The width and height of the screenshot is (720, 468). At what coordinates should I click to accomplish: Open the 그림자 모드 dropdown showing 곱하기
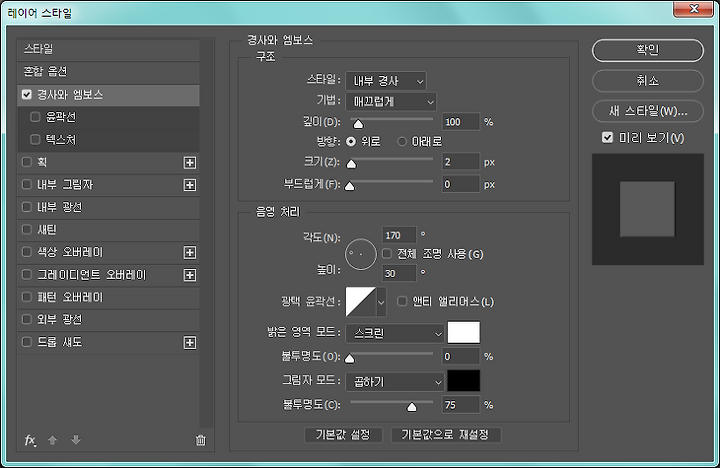(395, 382)
